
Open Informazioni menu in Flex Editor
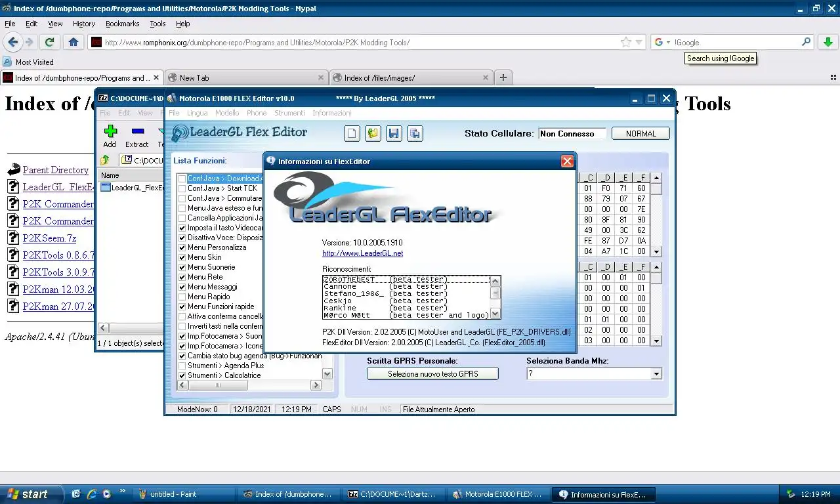coord(332,113)
